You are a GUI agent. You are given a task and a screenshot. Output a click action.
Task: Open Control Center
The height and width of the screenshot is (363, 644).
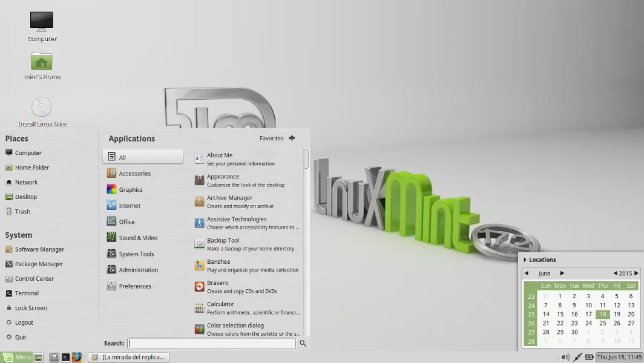(30, 278)
